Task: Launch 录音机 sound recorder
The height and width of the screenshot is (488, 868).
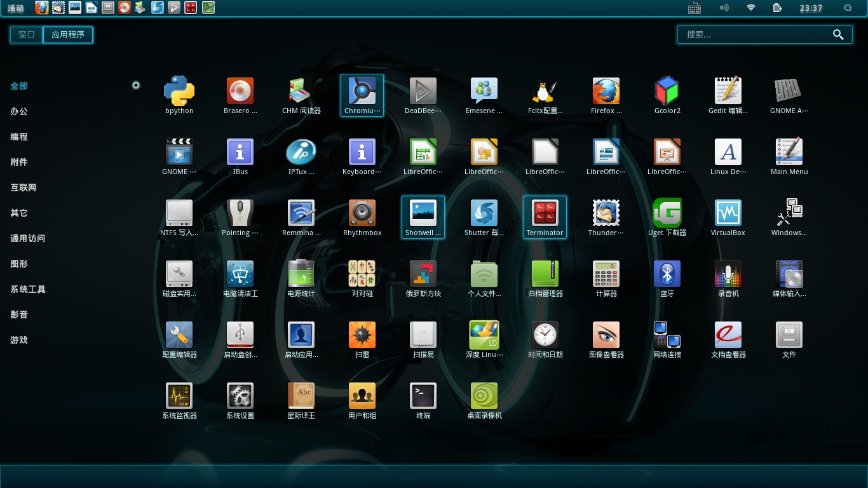Action: (728, 279)
